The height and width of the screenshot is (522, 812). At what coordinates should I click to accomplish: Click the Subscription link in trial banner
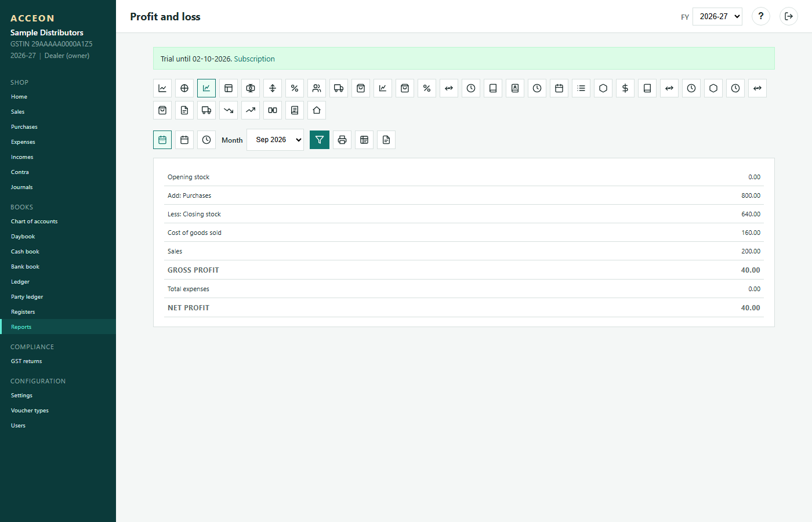[x=255, y=59]
